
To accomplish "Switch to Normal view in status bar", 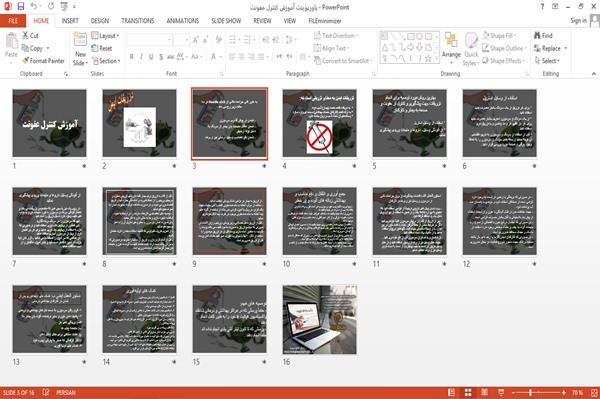I will 452,392.
